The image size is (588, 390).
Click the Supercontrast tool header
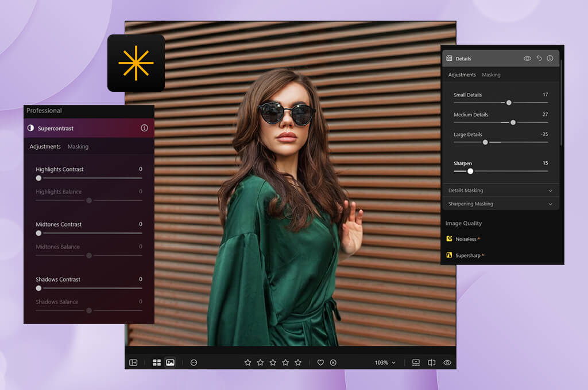click(89, 128)
